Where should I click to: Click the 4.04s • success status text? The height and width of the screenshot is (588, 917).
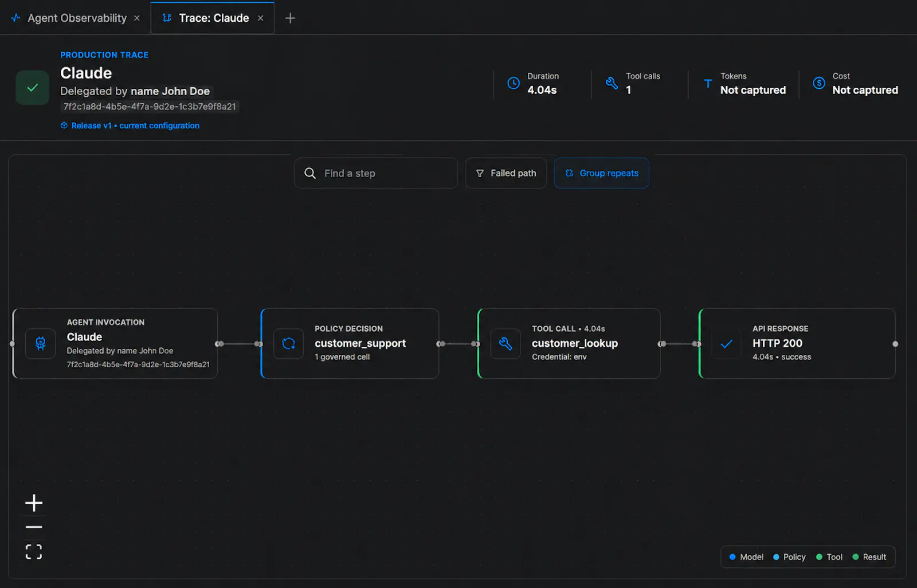click(782, 357)
